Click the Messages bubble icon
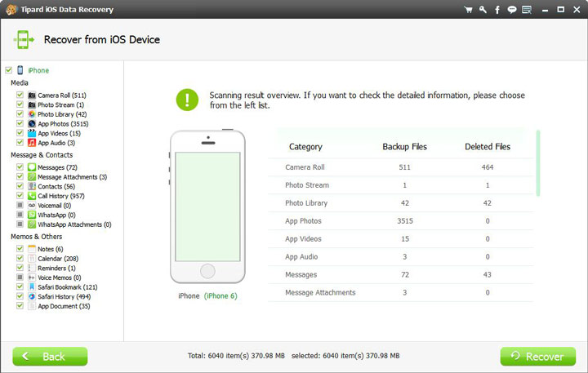Image resolution: width=588 pixels, height=373 pixels. (32, 167)
